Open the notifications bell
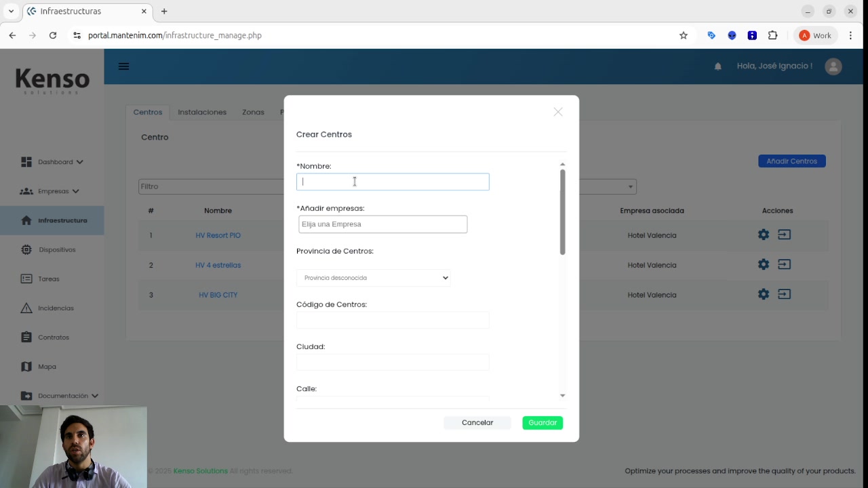The height and width of the screenshot is (488, 868). click(x=717, y=66)
